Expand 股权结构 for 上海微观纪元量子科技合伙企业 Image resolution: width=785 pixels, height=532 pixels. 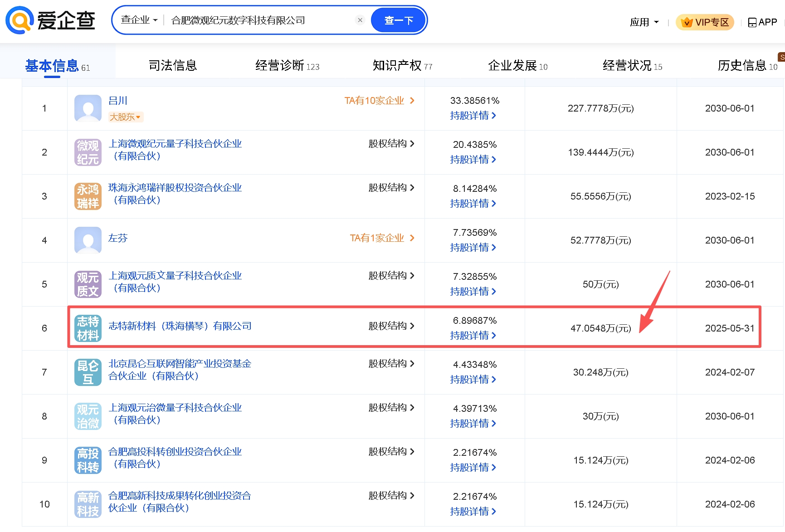pos(391,143)
